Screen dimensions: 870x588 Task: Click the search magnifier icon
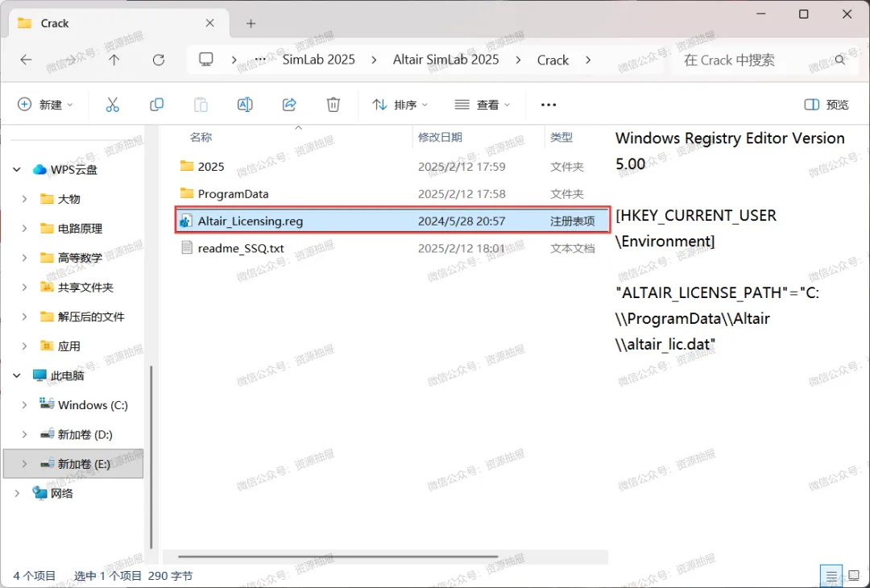[840, 60]
